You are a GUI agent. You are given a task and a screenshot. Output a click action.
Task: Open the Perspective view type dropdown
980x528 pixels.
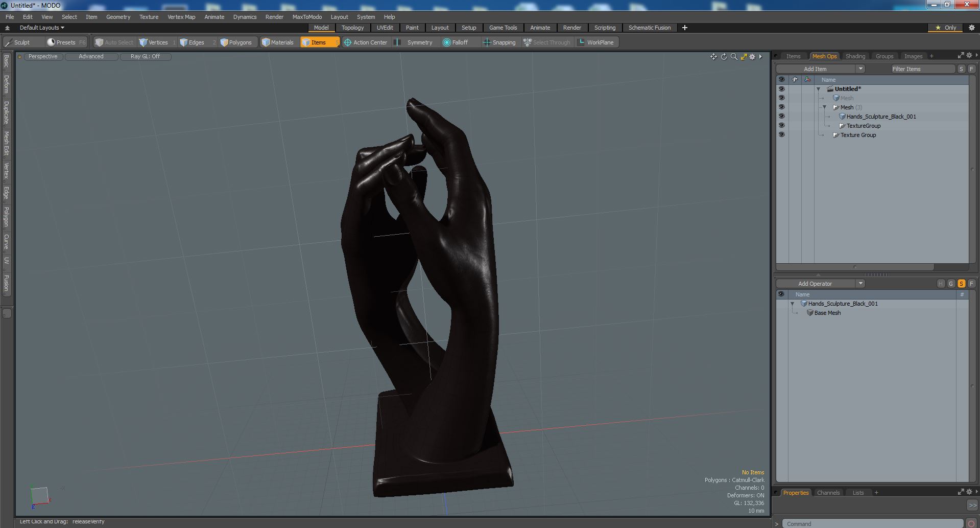(x=43, y=57)
